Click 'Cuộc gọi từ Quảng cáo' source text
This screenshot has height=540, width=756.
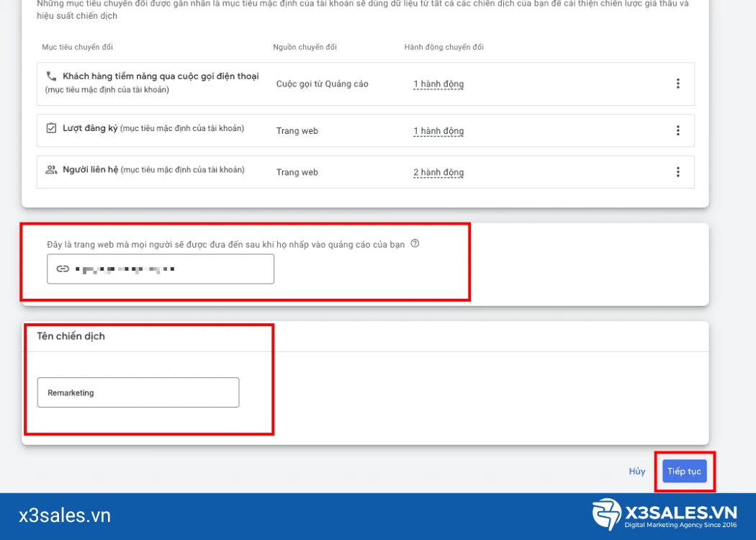(x=322, y=84)
